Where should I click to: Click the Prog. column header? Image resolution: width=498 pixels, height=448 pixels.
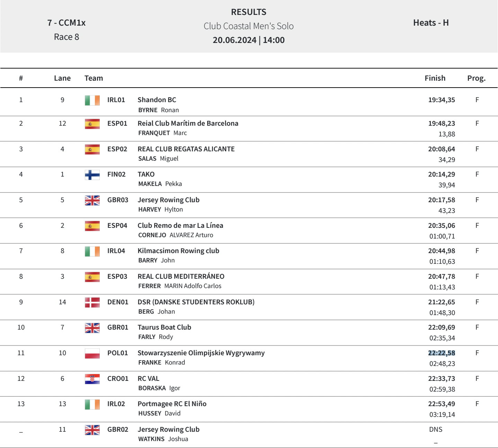click(476, 78)
